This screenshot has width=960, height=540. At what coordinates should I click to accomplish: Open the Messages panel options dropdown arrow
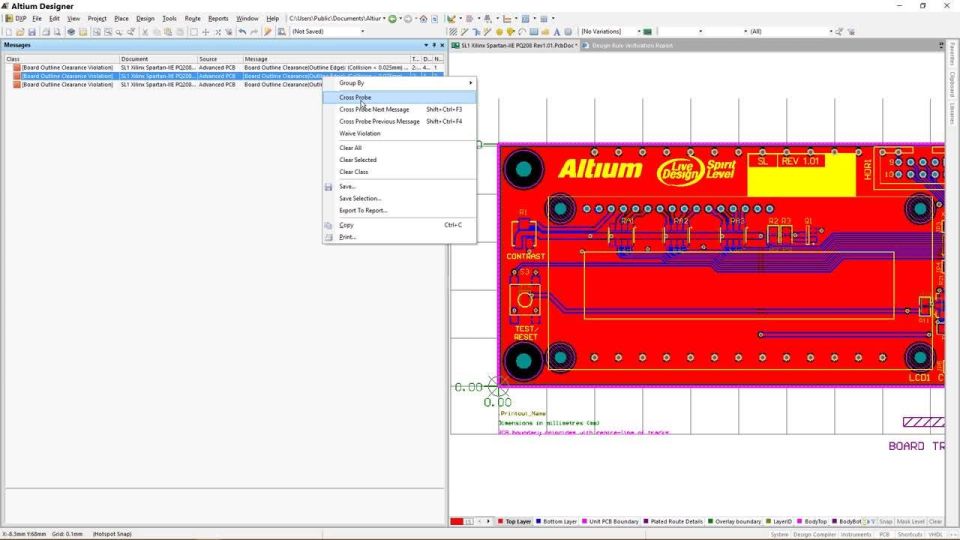click(x=426, y=45)
